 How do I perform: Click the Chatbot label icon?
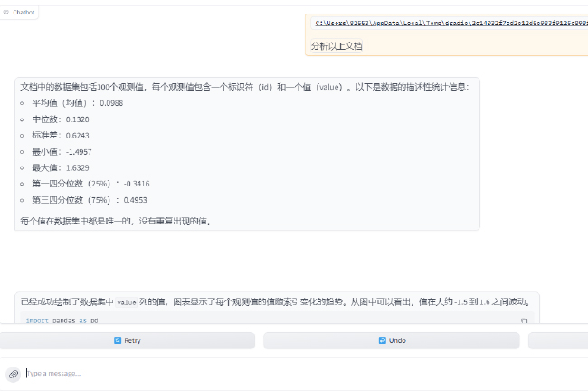pos(5,13)
